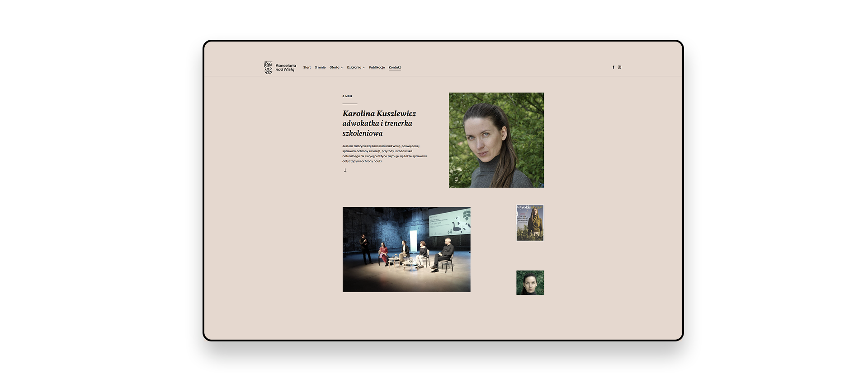Screen dimensions: 868x392
Task: Click the chevron next to Oferta
Action: coord(342,68)
